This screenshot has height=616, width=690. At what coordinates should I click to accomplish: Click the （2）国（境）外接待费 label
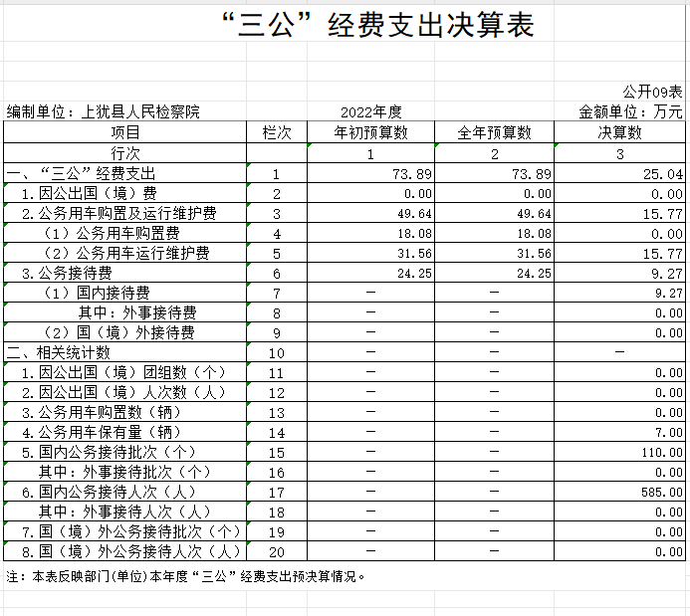117,332
